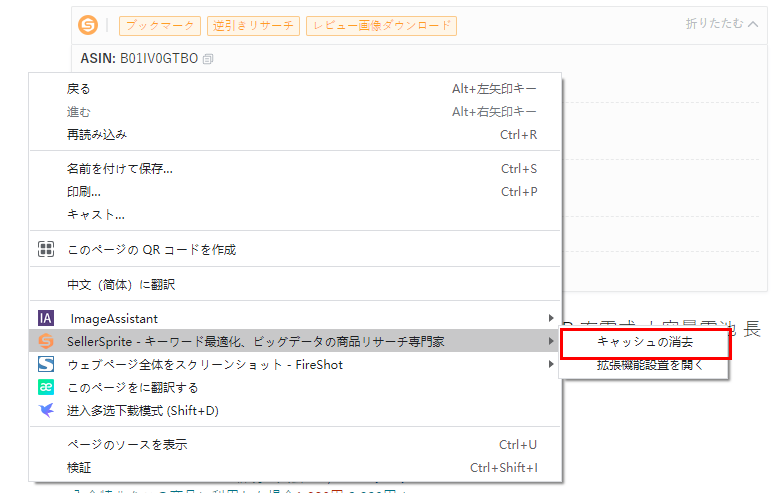Click the blue bird download icon
This screenshot has height=493, width=782.
(x=46, y=410)
